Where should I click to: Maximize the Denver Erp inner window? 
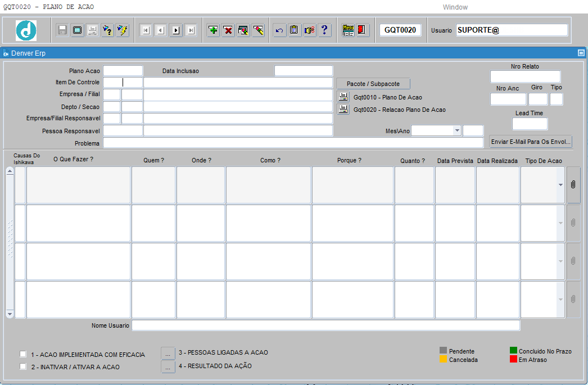581,53
